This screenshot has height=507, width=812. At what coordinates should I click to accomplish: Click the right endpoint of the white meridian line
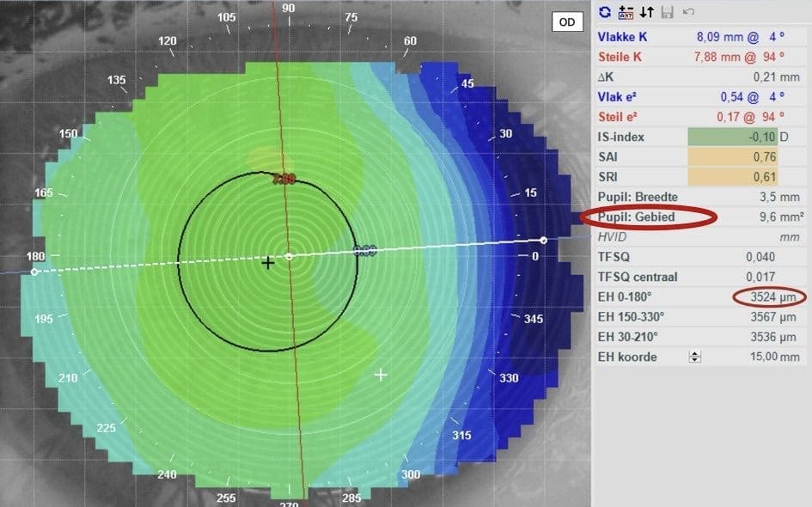[543, 240]
